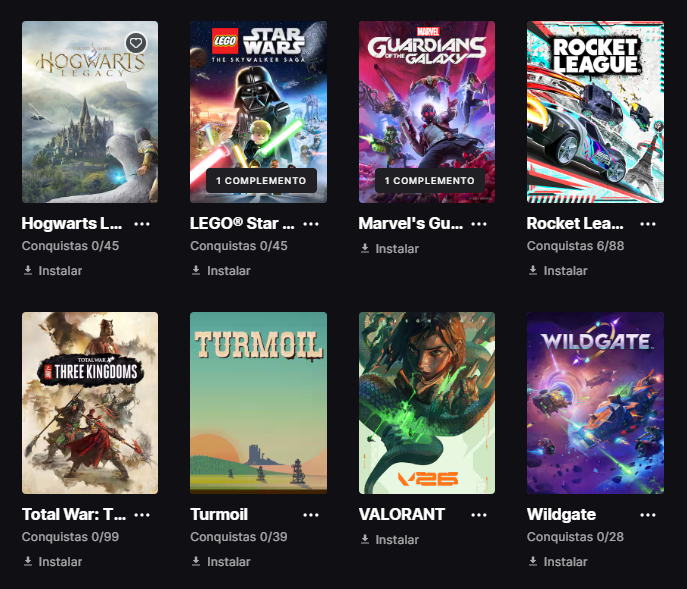
Task: Toggle the wishlist heart on Hogwarts Legacy
Action: point(137,43)
